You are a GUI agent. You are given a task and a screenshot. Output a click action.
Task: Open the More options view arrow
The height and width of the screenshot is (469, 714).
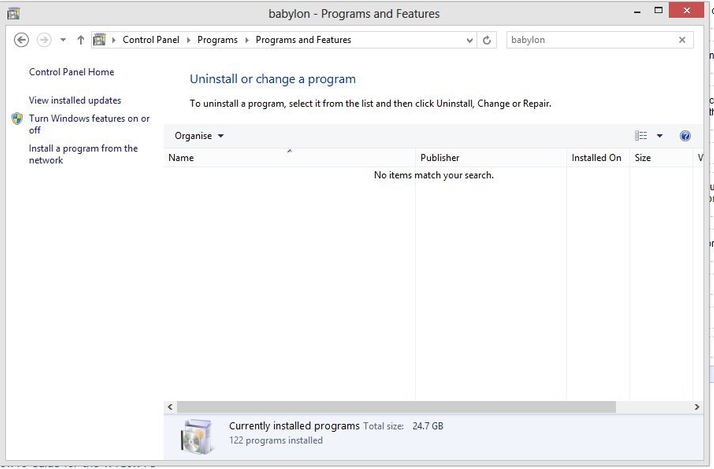point(659,136)
